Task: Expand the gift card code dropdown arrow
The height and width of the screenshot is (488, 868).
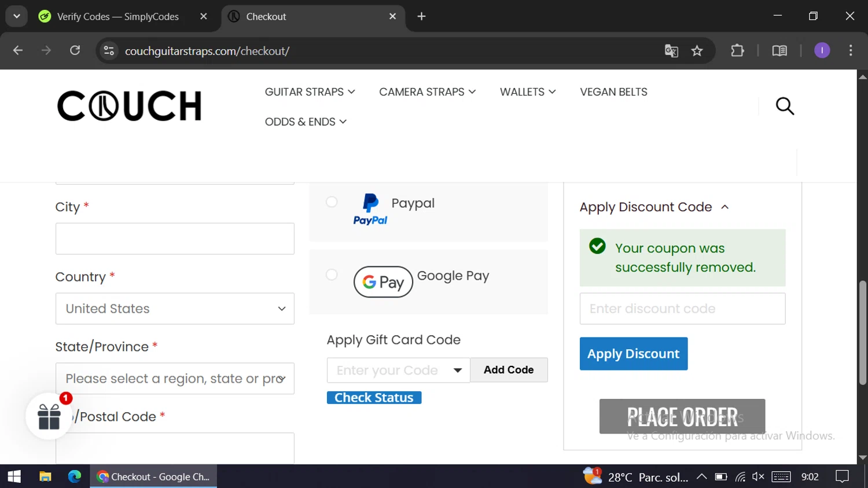Action: pos(458,370)
